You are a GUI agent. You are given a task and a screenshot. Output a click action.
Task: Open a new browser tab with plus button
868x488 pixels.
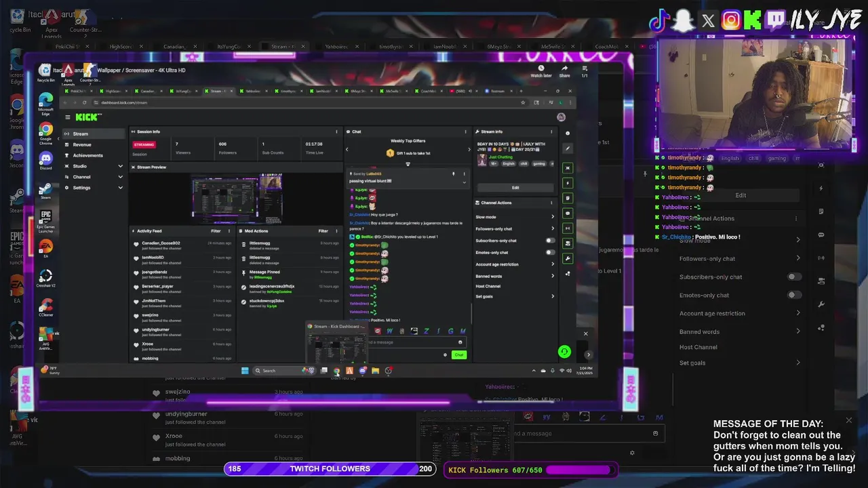point(521,91)
